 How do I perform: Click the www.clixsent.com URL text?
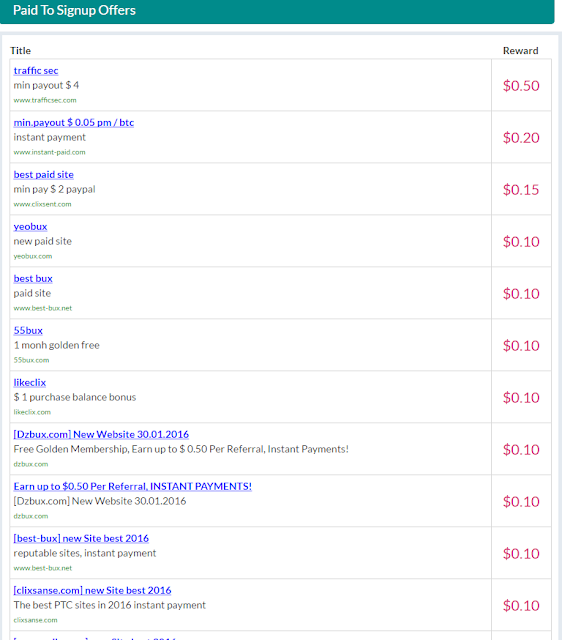click(42, 204)
